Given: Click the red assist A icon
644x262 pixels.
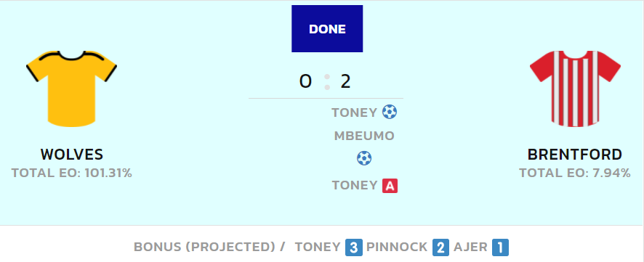Looking at the screenshot, I should (x=390, y=186).
